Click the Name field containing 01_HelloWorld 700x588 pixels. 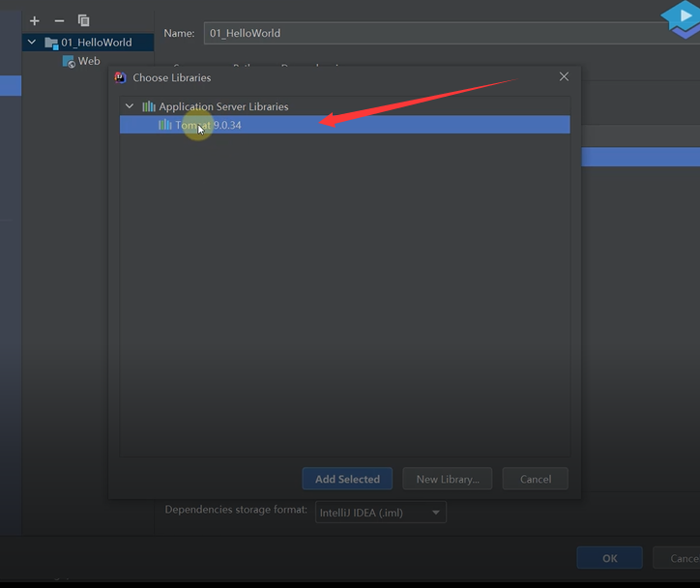tap(452, 33)
